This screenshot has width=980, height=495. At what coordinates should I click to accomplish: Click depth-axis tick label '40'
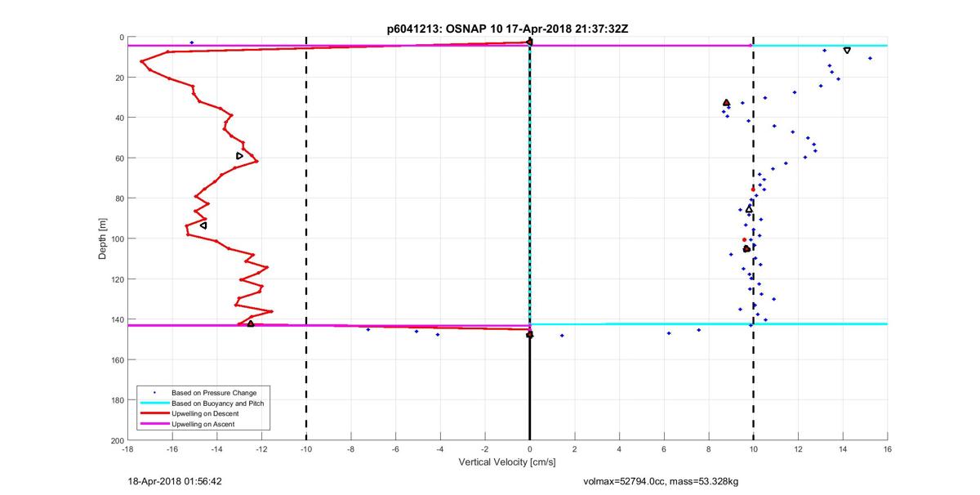coord(120,118)
